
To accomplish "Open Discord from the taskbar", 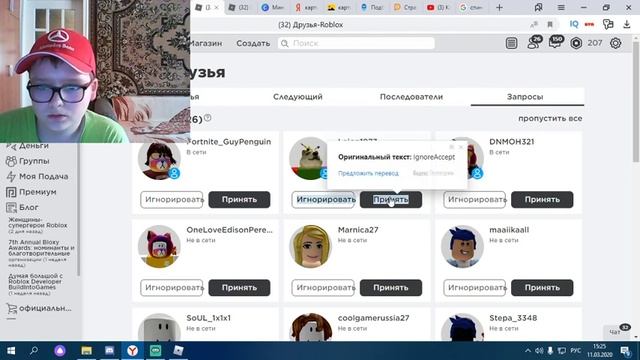I will pyautogui.click(x=109, y=351).
